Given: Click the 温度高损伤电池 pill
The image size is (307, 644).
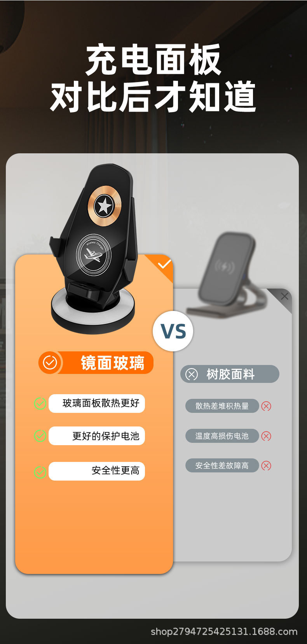Looking at the screenshot, I should (x=222, y=436).
